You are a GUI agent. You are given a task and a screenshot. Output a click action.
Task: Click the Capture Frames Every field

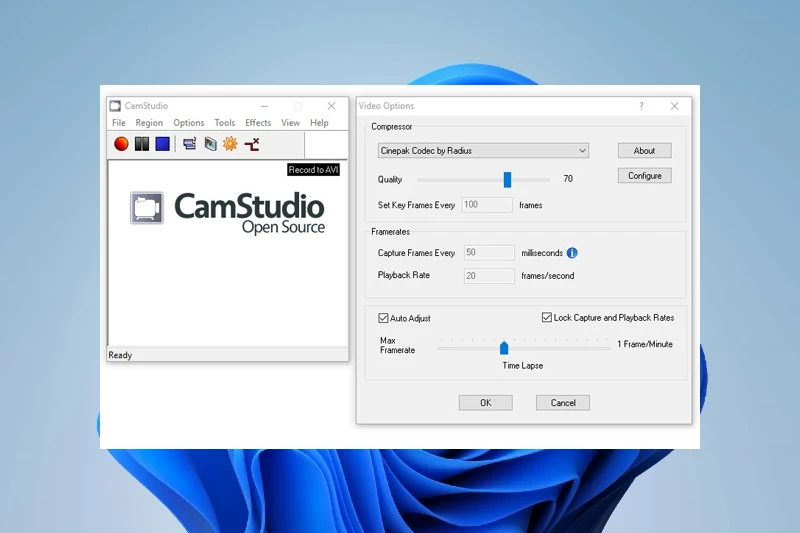(489, 253)
